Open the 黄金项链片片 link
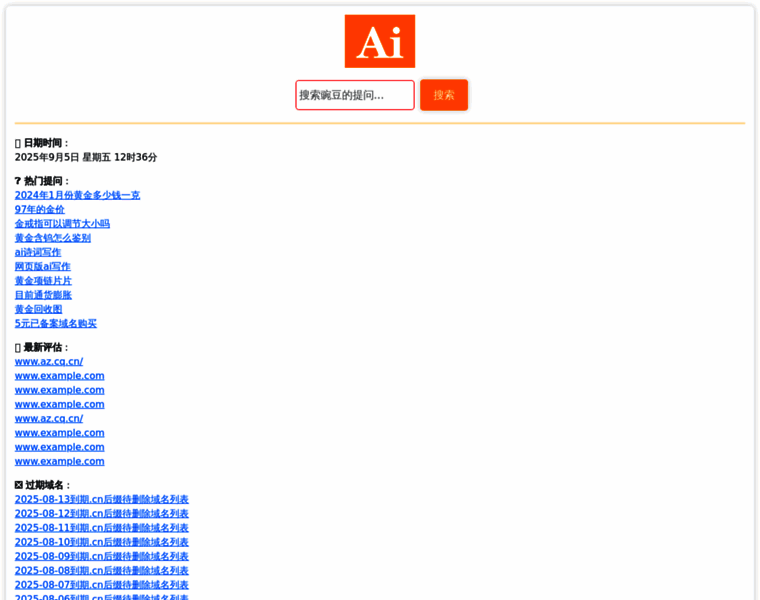760x600 pixels. click(x=43, y=281)
